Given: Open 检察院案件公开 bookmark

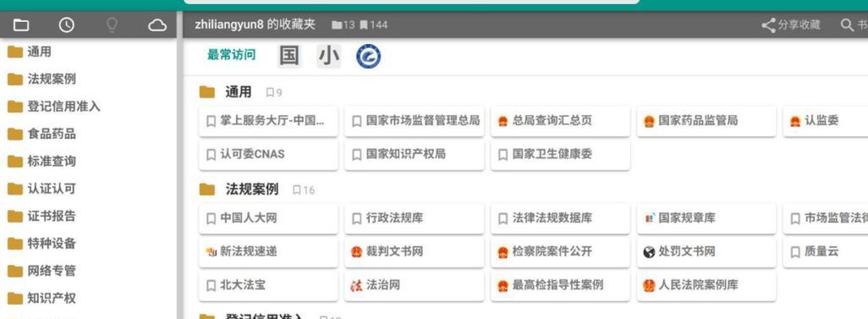Looking at the screenshot, I should tap(560, 252).
